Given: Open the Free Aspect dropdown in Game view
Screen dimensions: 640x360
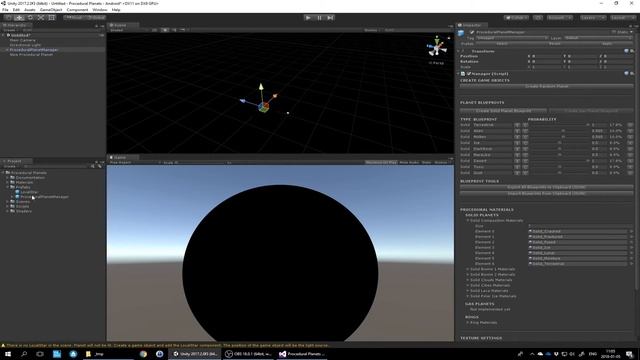Looking at the screenshot, I should click(135, 162).
